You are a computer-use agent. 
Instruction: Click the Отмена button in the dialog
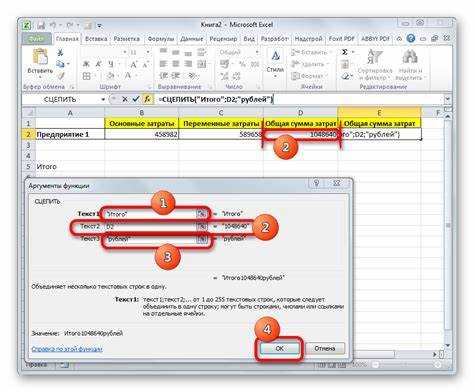pyautogui.click(x=325, y=348)
